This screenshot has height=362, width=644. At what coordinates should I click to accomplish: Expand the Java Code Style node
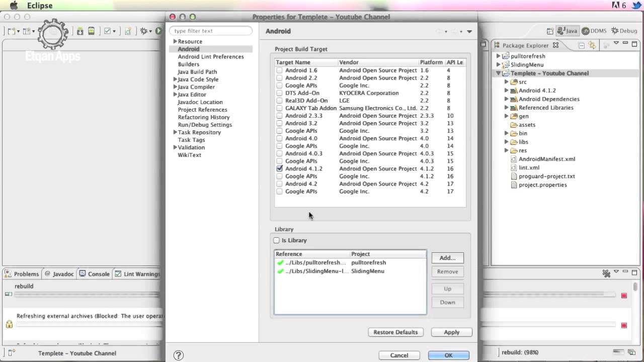(x=175, y=79)
